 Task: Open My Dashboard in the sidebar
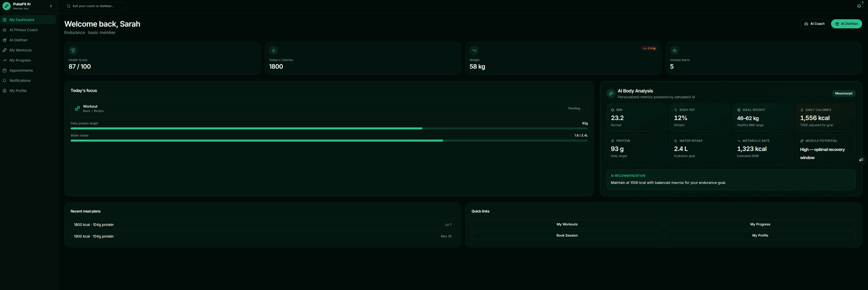pos(28,20)
